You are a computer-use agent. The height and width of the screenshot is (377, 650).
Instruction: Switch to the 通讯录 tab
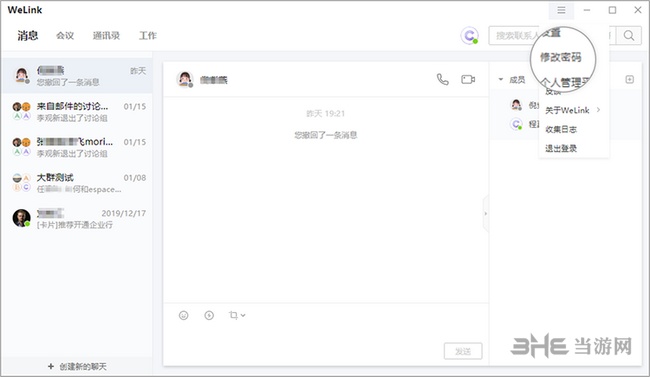click(107, 36)
